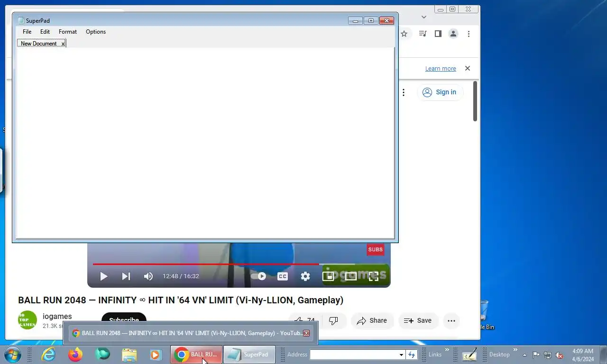Screen dimensions: 607x364
Task: Open network status tray icon
Action: pos(548,355)
